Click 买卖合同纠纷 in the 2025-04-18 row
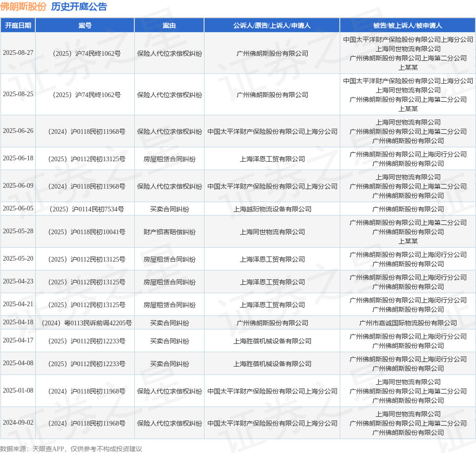The width and height of the screenshot is (476, 453). [x=169, y=323]
